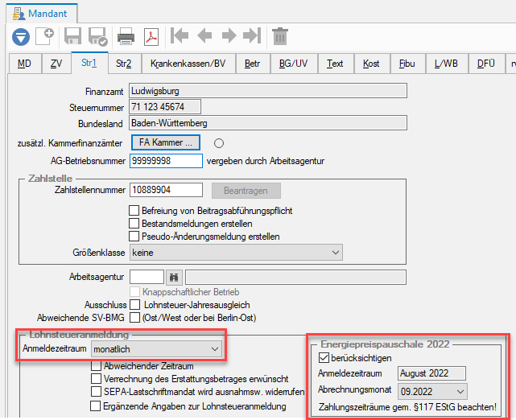Click the Bundesland Baden-Württemberg field
516x420 pixels.
coord(268,123)
